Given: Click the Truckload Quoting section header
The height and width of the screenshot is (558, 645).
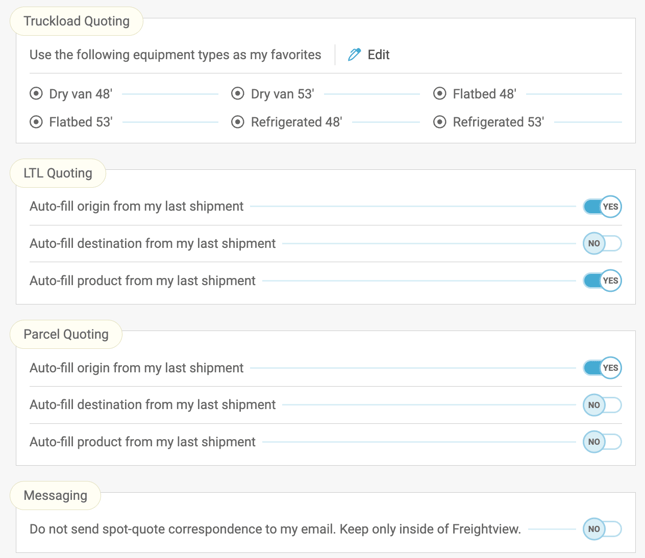Looking at the screenshot, I should pyautogui.click(x=77, y=21).
